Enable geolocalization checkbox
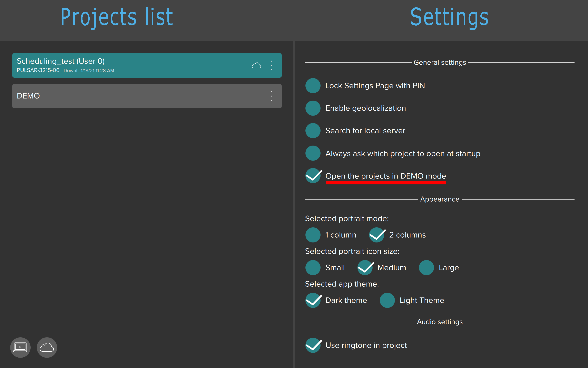The width and height of the screenshot is (588, 368). pyautogui.click(x=313, y=108)
